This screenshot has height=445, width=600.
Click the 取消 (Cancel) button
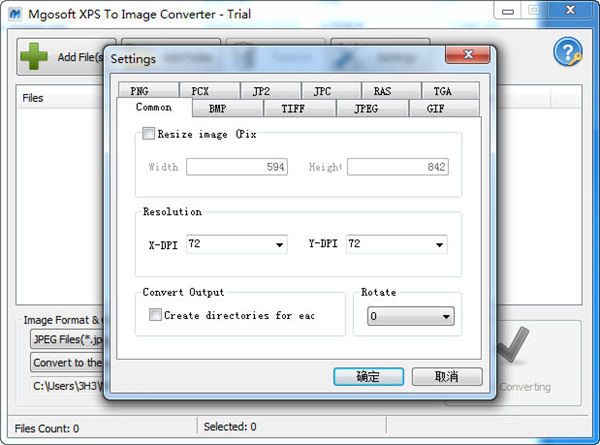447,377
